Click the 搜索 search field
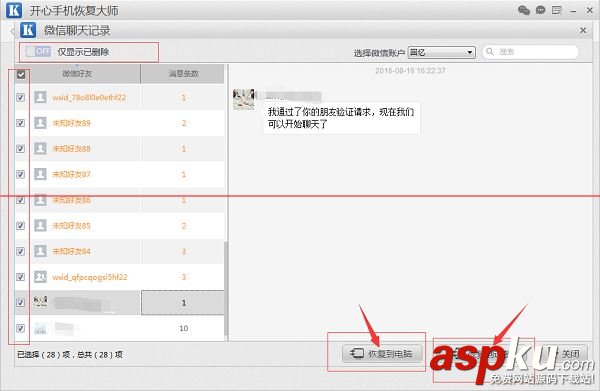Image resolution: width=600 pixels, height=391 pixels. pos(531,52)
